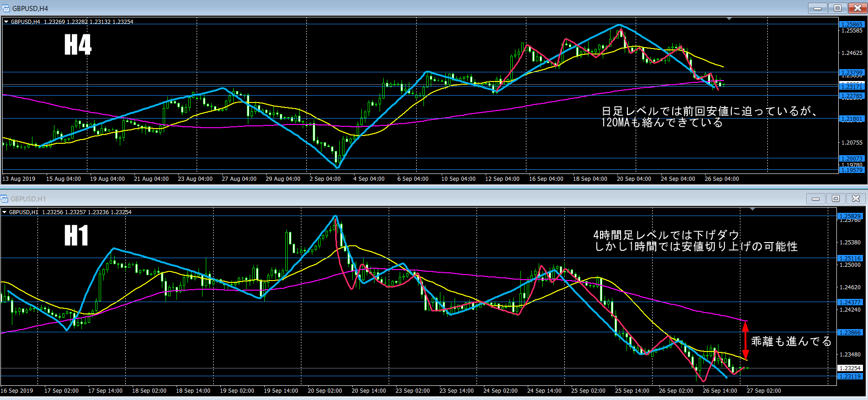This screenshot has width=868, height=400.
Task: Click the '27 Sep 02:00' label on the H1 time axis
Action: pos(764,391)
